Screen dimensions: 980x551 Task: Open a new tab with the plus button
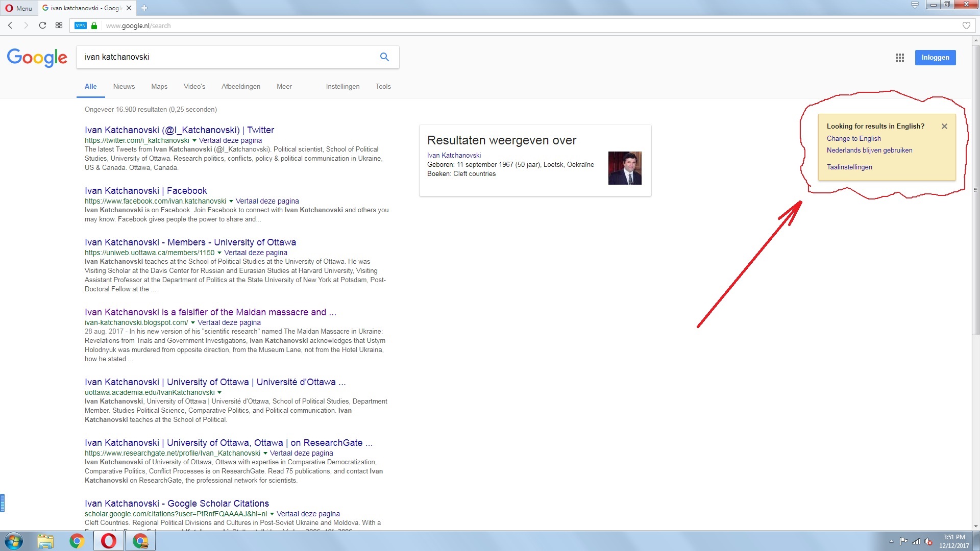pos(144,8)
